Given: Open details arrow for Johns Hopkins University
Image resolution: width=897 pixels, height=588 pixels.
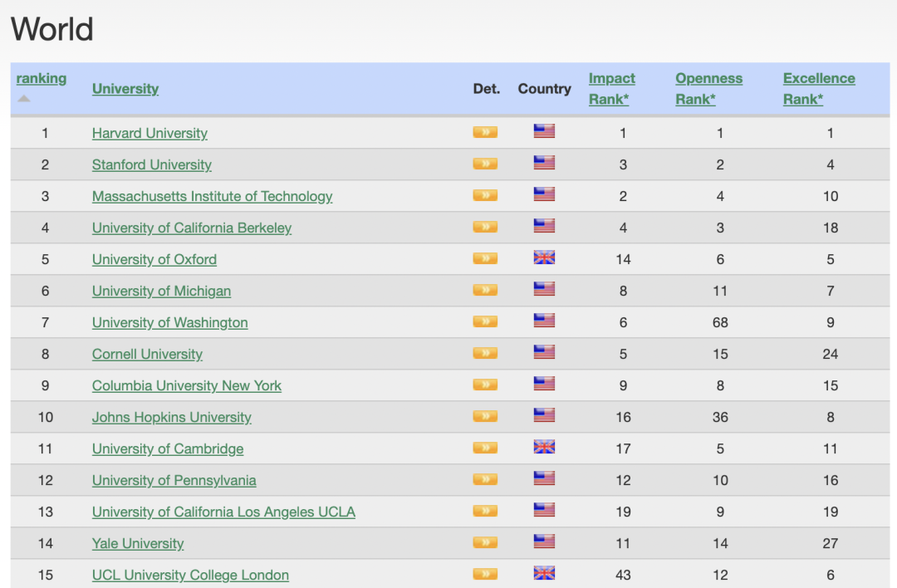Looking at the screenshot, I should (x=485, y=416).
